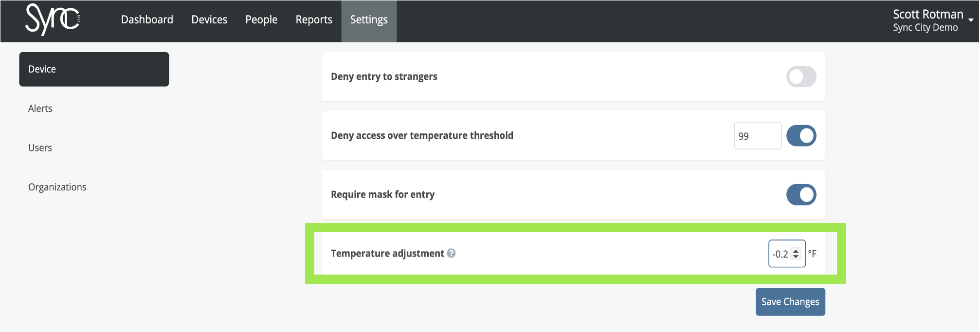Viewport: 980px width, 332px height.
Task: Switch to the People page
Action: (261, 19)
